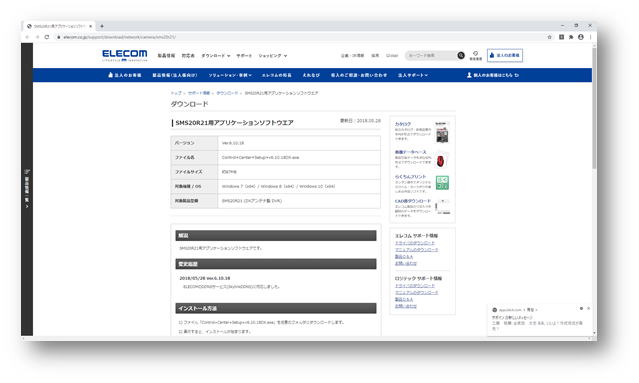Open 法人のご相談・お問い合わせ in blue bar
The width and height of the screenshot is (639, 383).
(x=359, y=75)
